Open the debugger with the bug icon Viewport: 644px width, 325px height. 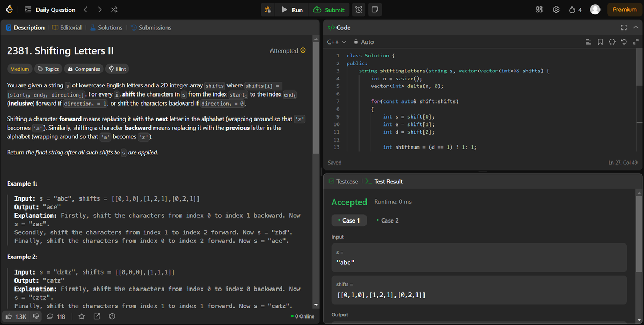coord(268,9)
